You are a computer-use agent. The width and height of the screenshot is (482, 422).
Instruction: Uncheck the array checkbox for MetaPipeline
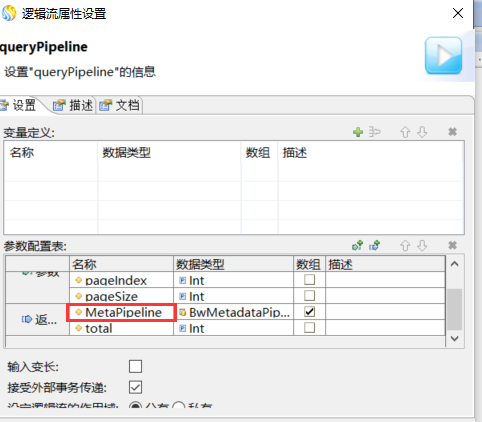tap(310, 312)
